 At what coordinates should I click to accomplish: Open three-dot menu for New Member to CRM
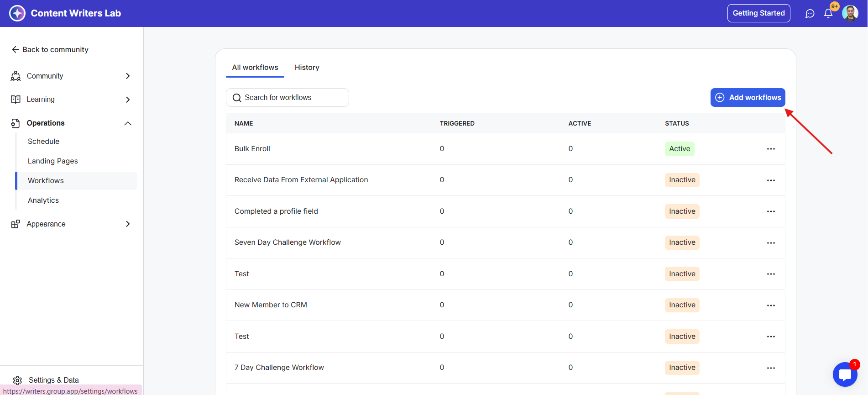pyautogui.click(x=771, y=305)
